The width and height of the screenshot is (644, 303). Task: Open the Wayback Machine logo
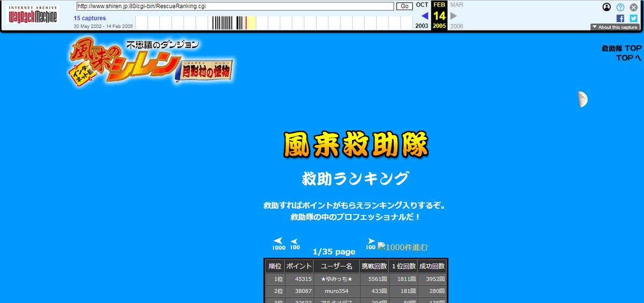33,15
